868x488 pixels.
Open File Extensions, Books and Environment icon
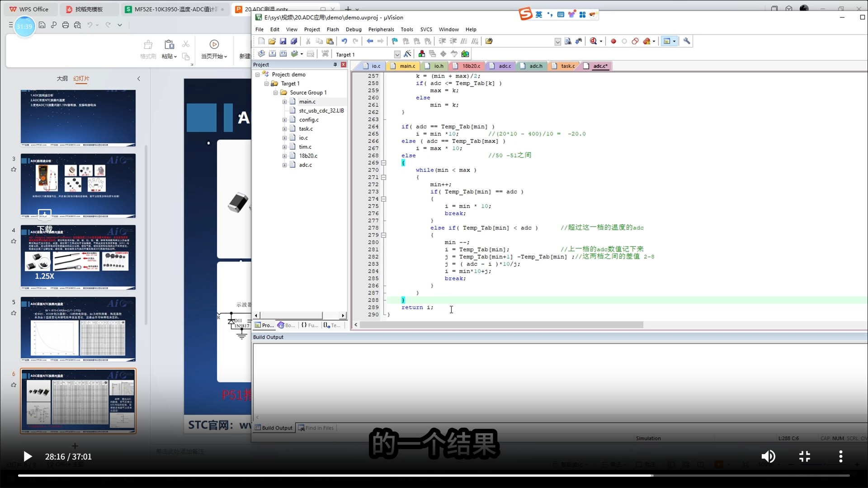tap(421, 54)
